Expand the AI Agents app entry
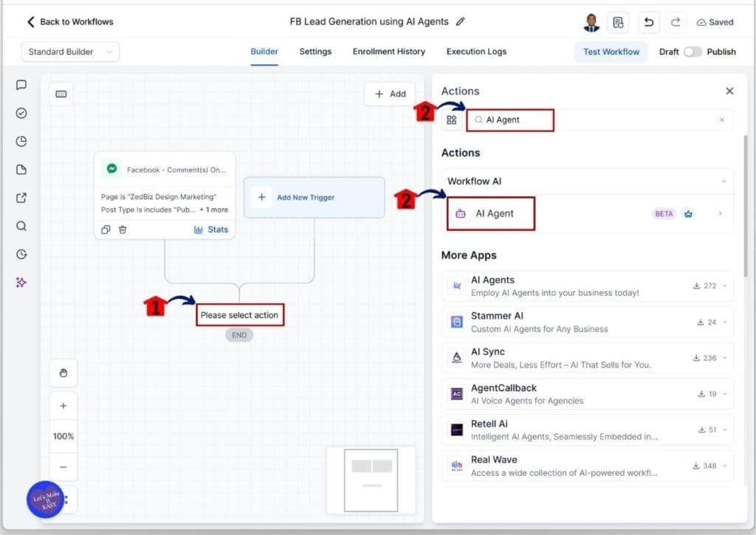This screenshot has width=756, height=535. 724,286
